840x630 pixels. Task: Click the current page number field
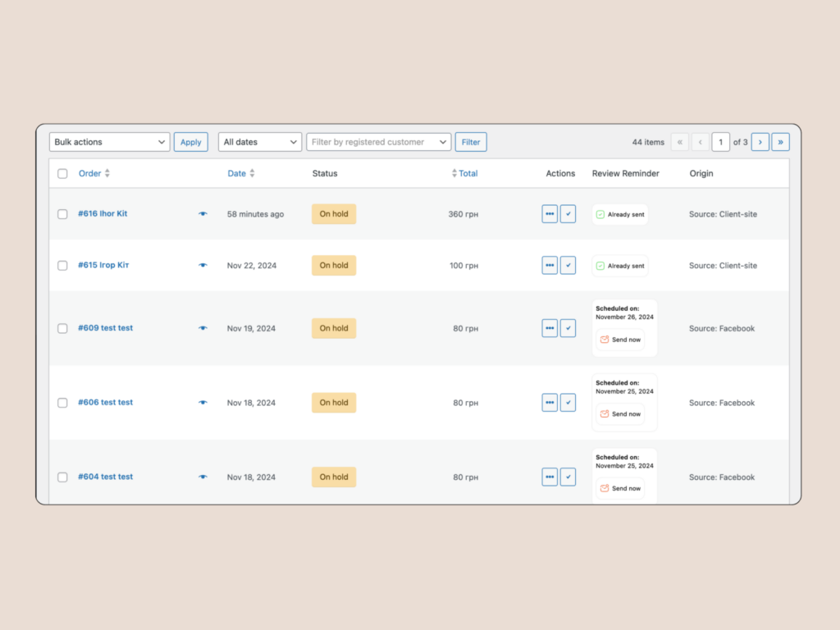[x=720, y=142]
